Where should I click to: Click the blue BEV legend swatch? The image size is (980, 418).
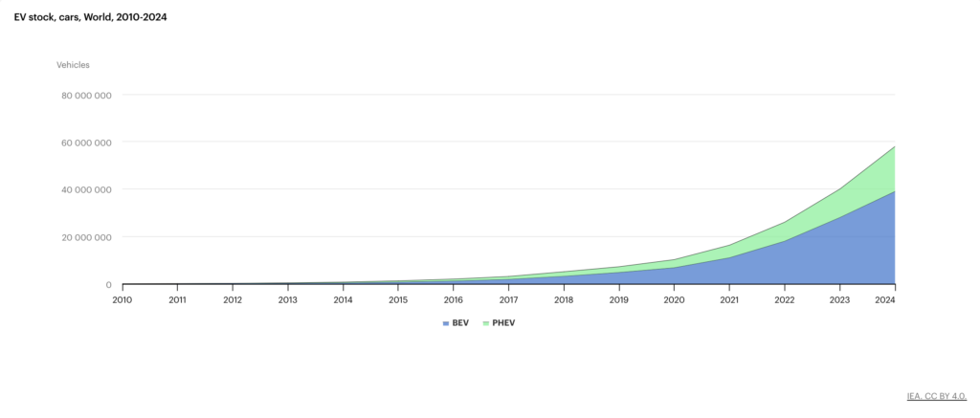click(446, 323)
